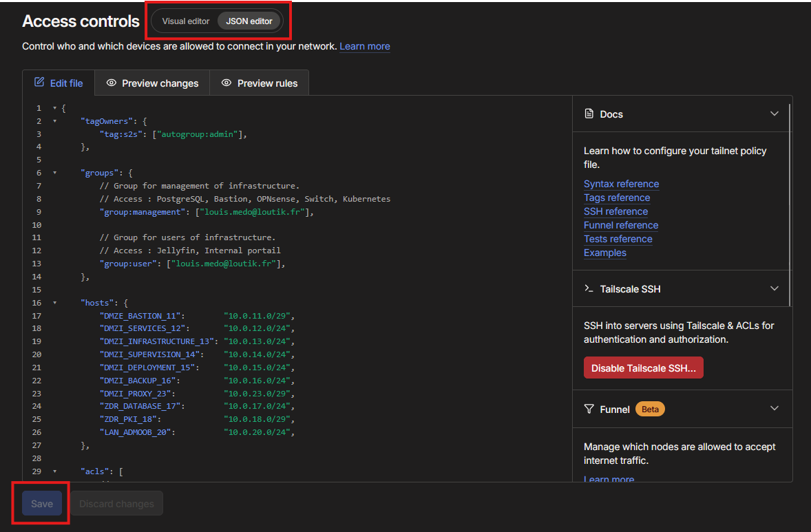Open the Examples link in Docs
The image size is (811, 532).
click(604, 253)
